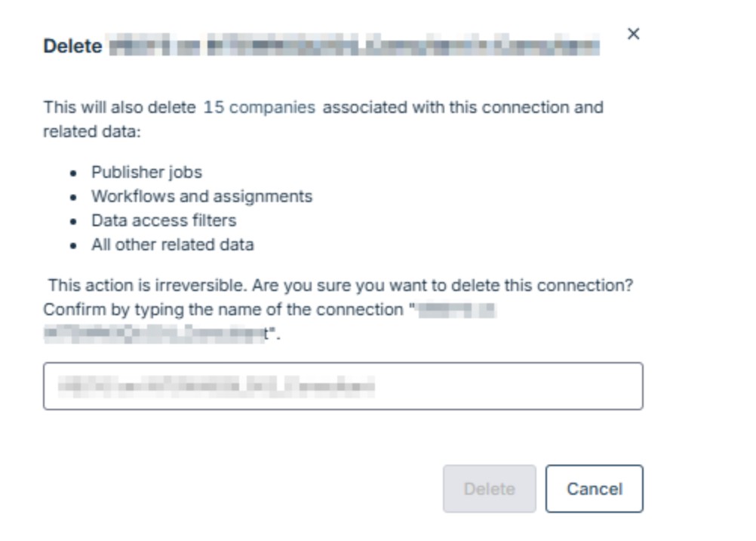
Task: Open the 15 companies link
Action: pos(260,107)
